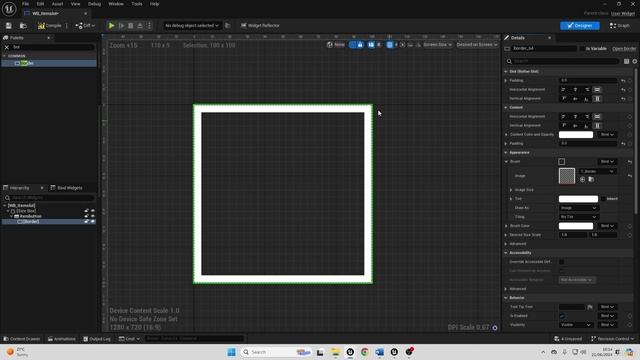Click the Details search field
Screen dimensions: 640x360
563,61
